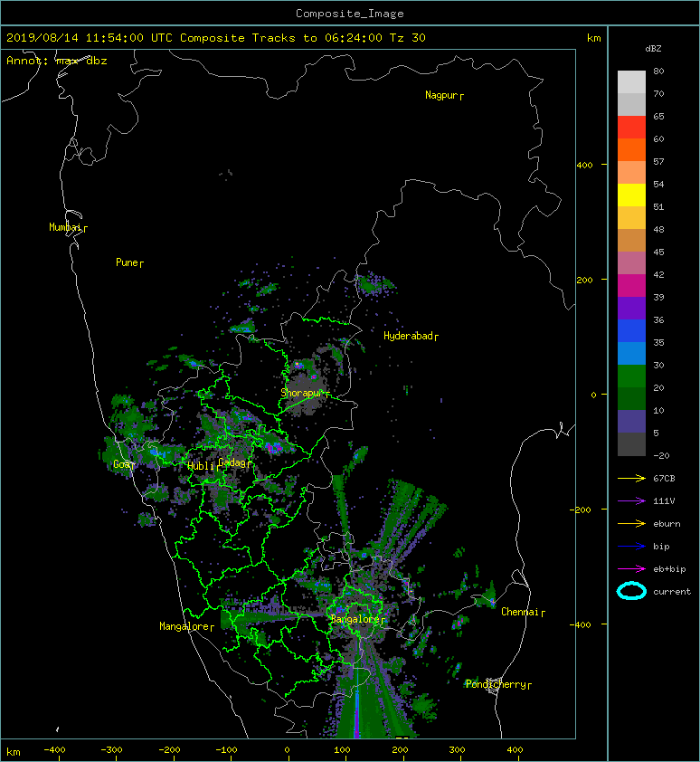Viewport: 700px width, 762px height.
Task: Click the -100 tick on horizontal km axis
Action: (226, 750)
